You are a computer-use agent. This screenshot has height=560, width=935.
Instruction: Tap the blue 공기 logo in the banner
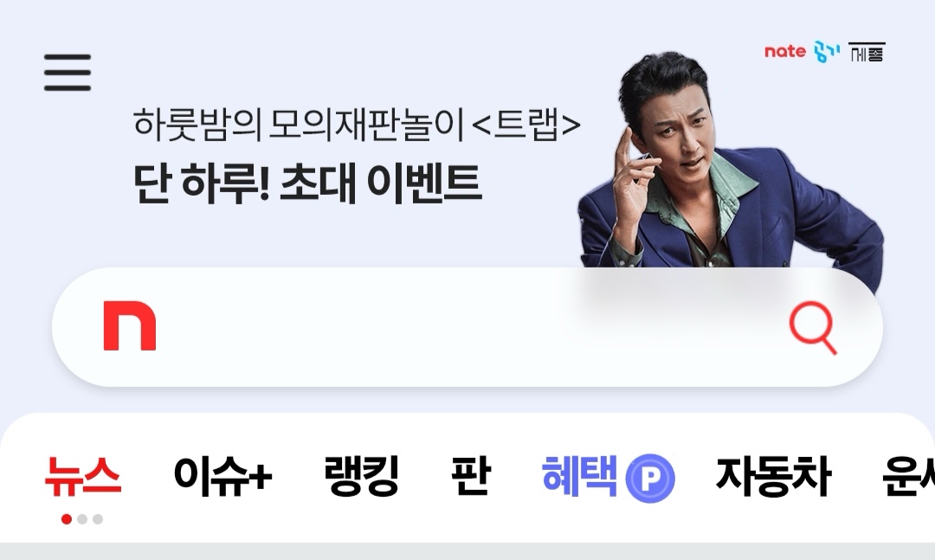click(x=827, y=53)
